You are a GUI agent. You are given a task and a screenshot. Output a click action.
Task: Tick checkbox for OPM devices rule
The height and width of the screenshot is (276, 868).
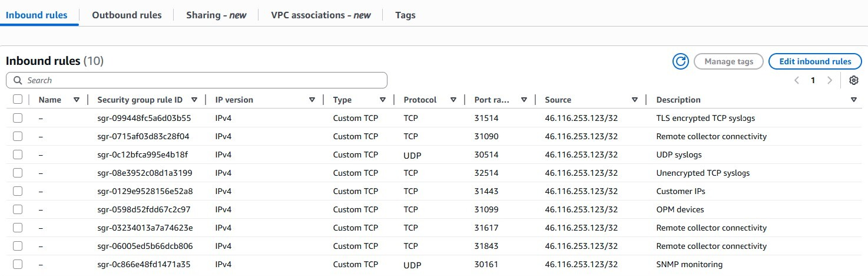(18, 209)
